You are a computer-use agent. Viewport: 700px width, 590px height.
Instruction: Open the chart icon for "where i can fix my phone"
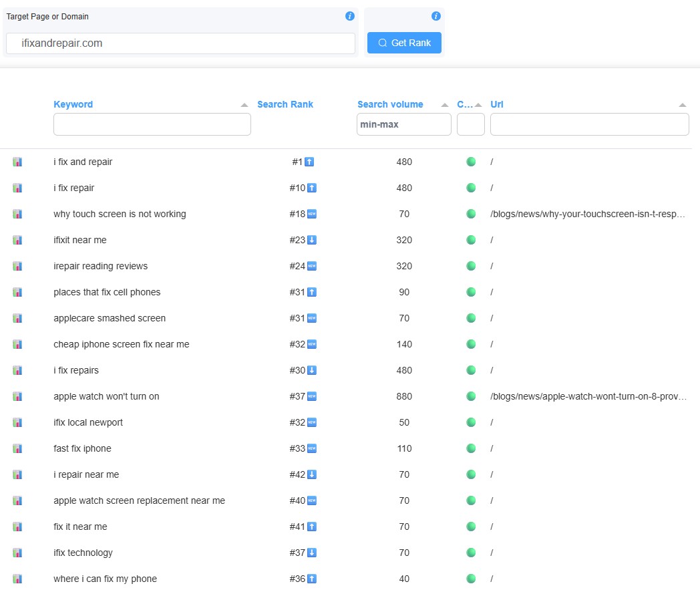pos(17,579)
